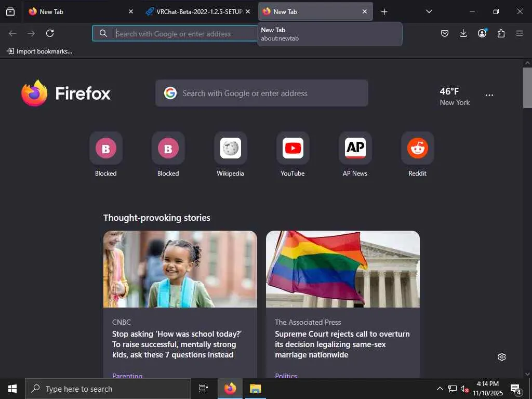Close the first New Tab
The height and width of the screenshot is (399, 532).
click(130, 11)
